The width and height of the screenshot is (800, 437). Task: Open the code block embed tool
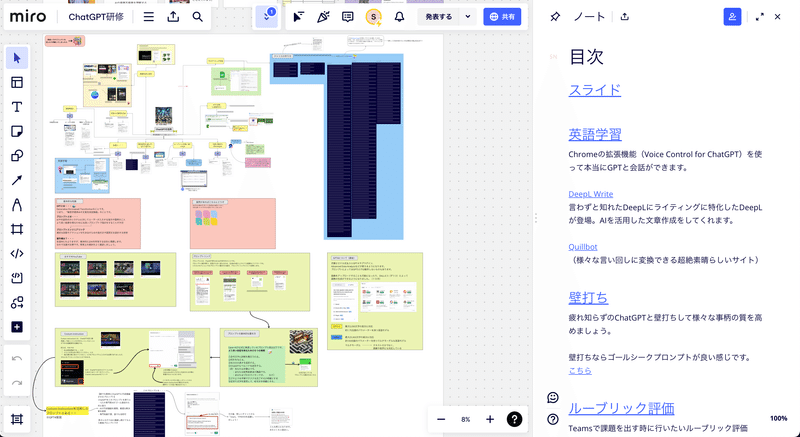click(x=17, y=253)
